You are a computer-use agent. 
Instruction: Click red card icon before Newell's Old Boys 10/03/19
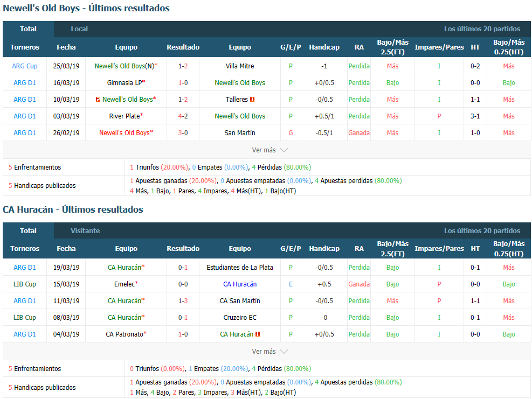[x=98, y=100]
